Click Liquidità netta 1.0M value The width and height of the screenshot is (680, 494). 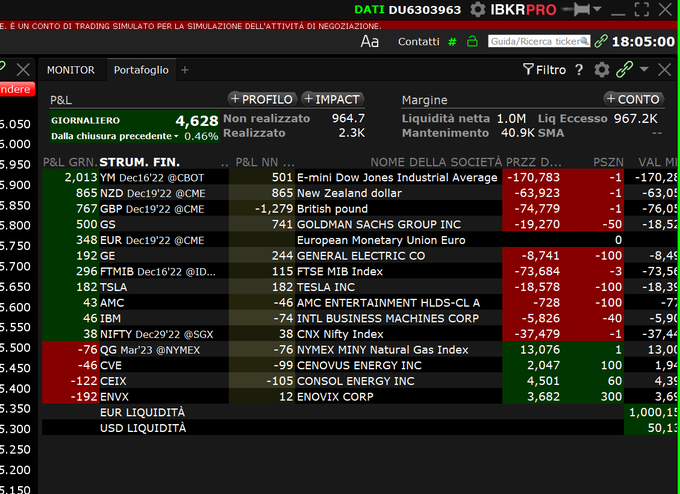(511, 118)
